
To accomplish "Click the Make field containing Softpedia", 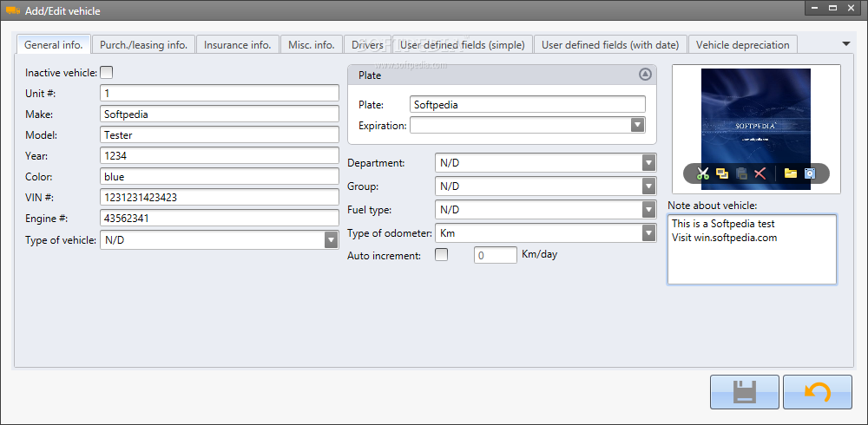I will [220, 114].
